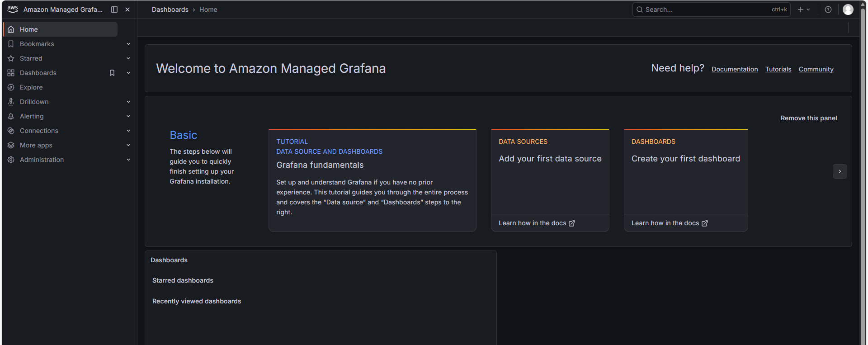The height and width of the screenshot is (345, 868).
Task: Close the navigation menu
Action: 127,9
